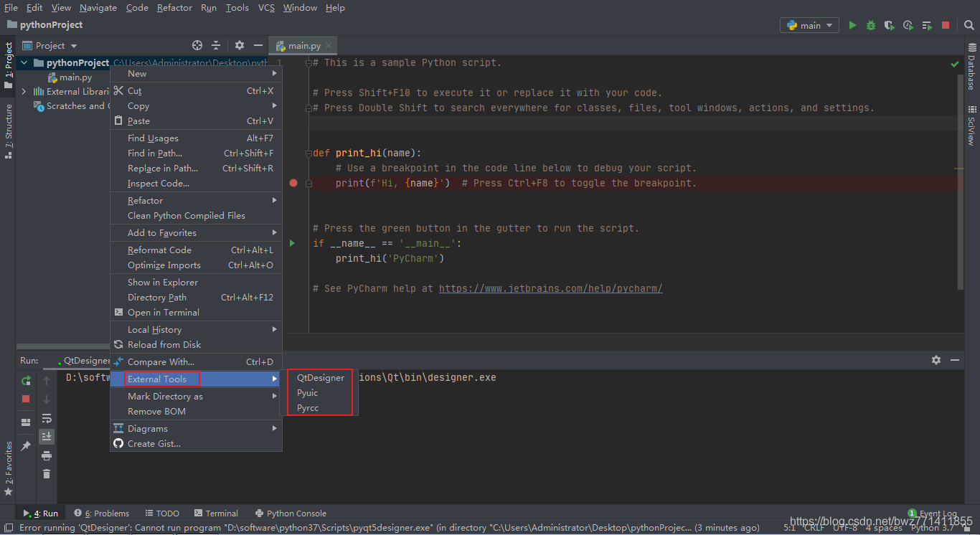Screen dimensions: 980x535
Task: Run the main configuration with green play
Action: point(852,25)
